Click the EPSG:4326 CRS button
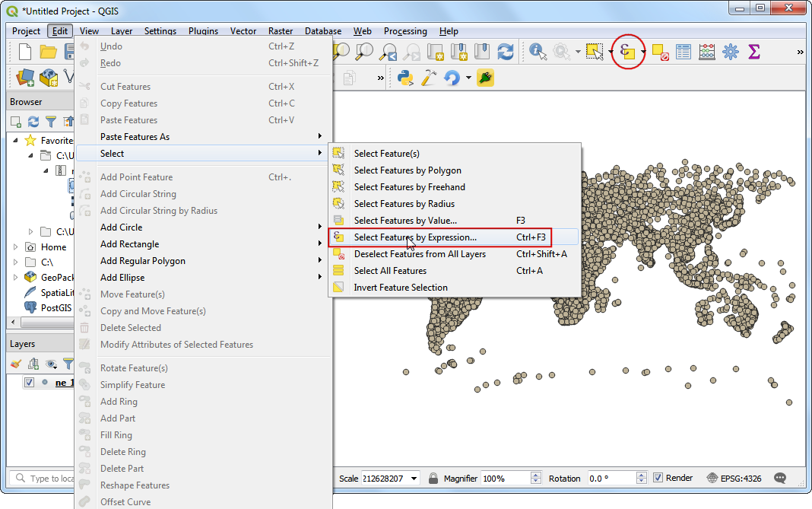The width and height of the screenshot is (812, 509). pyautogui.click(x=736, y=478)
